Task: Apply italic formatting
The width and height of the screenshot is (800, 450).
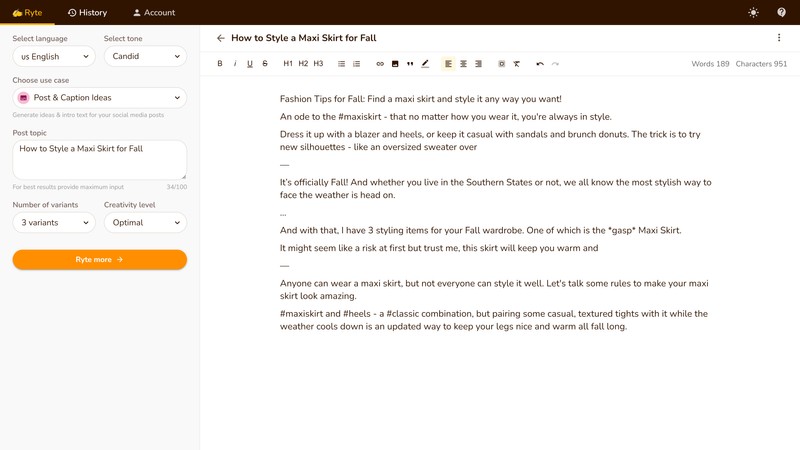Action: (x=235, y=64)
